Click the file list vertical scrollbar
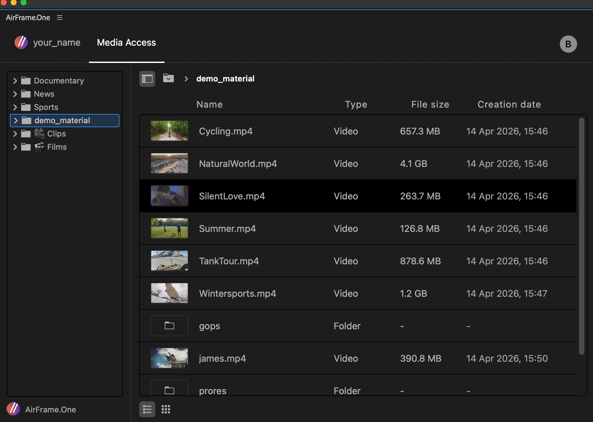This screenshot has height=422, width=593. (582, 236)
